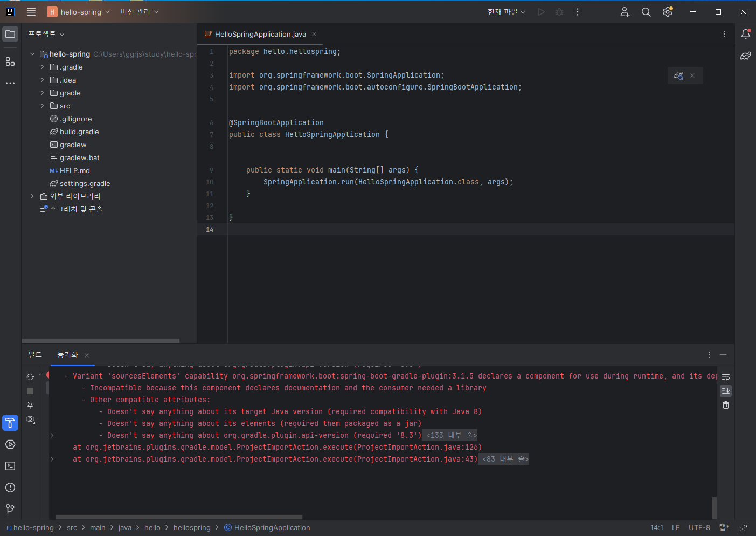Select the 동기화 tab
This screenshot has height=536, width=756.
68,354
